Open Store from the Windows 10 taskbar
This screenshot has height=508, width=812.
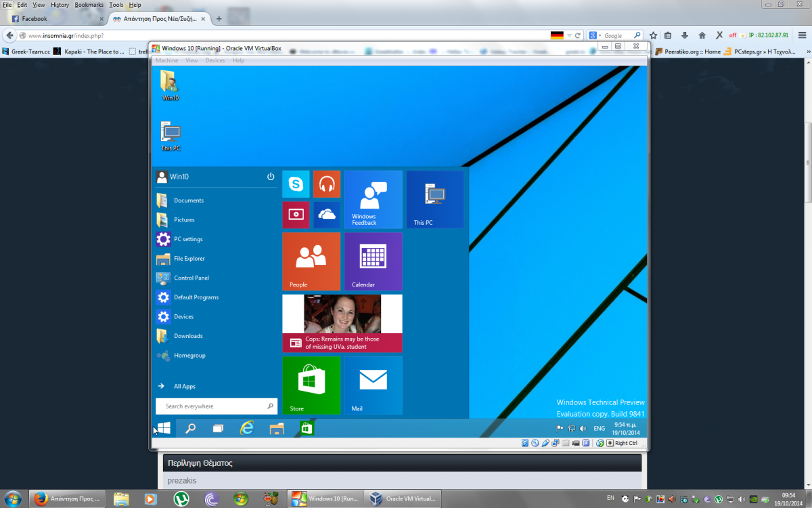coord(307,428)
